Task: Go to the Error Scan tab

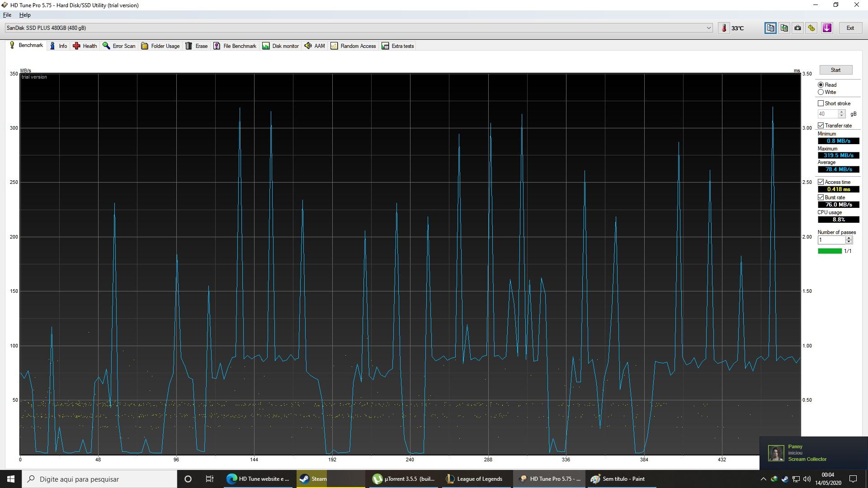Action: pos(119,46)
